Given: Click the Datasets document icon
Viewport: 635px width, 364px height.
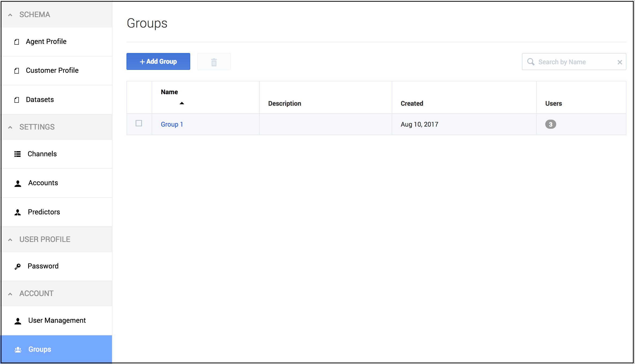Looking at the screenshot, I should tap(17, 100).
